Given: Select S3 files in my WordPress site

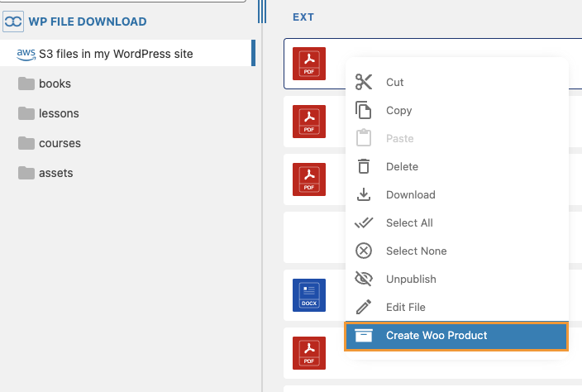Looking at the screenshot, I should click(x=115, y=54).
